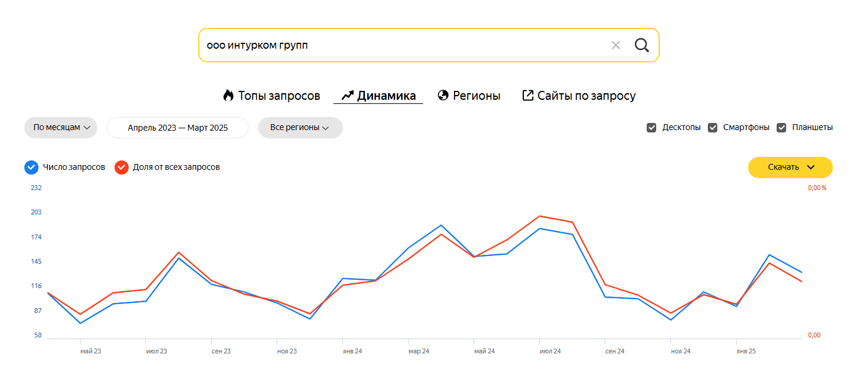Uncheck the Десктопы checkbox
Screen dimensions: 868x373
click(x=651, y=128)
